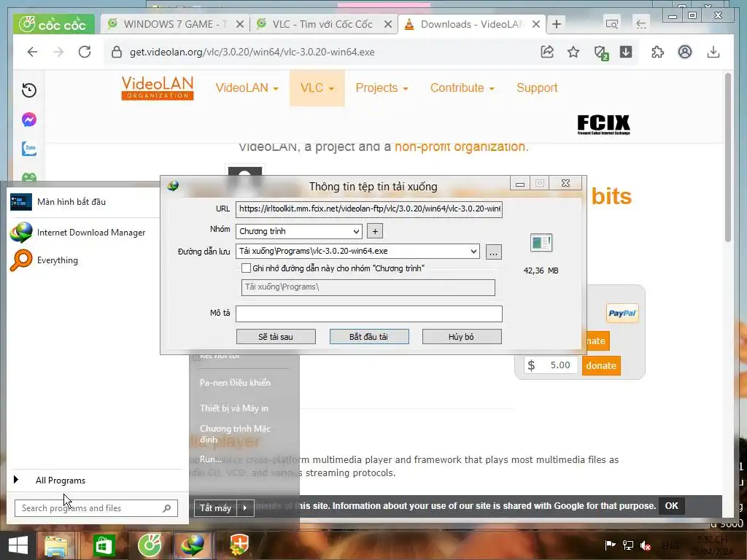
Task: Click Run... in the Start menu
Action: [211, 459]
